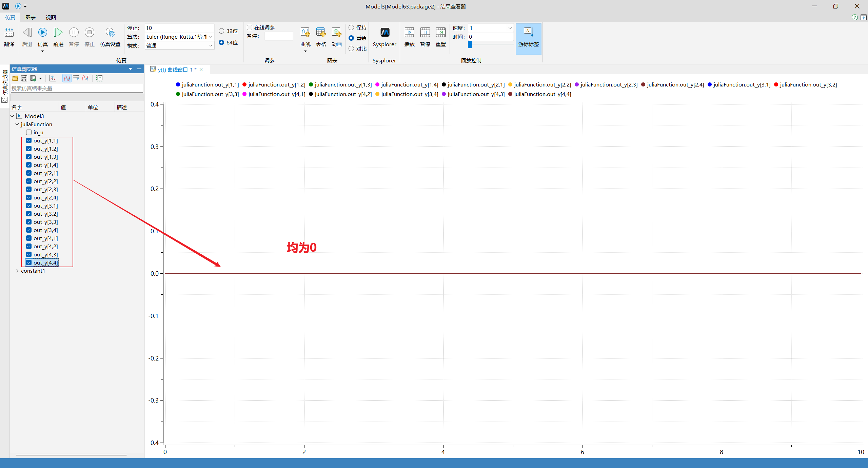
Task: Click the 值 column header
Action: click(x=73, y=107)
